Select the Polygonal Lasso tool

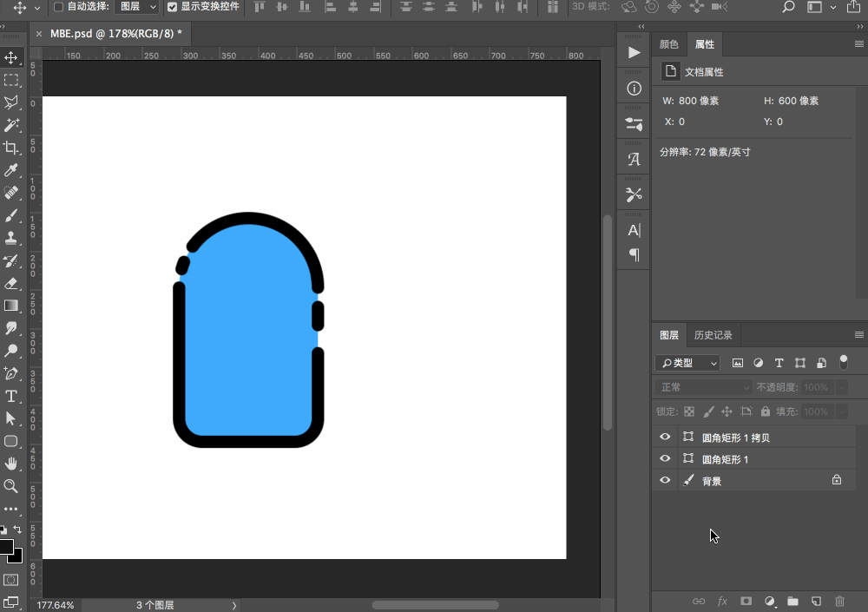(11, 102)
